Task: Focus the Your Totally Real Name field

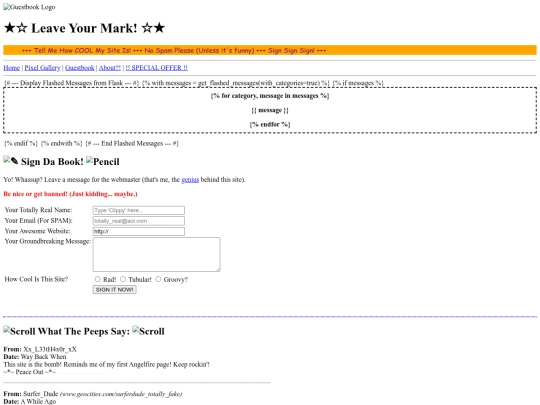Action: point(139,210)
